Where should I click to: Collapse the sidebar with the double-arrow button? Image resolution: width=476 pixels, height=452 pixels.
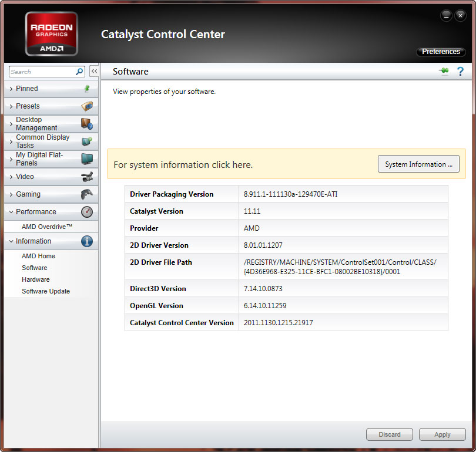(94, 72)
